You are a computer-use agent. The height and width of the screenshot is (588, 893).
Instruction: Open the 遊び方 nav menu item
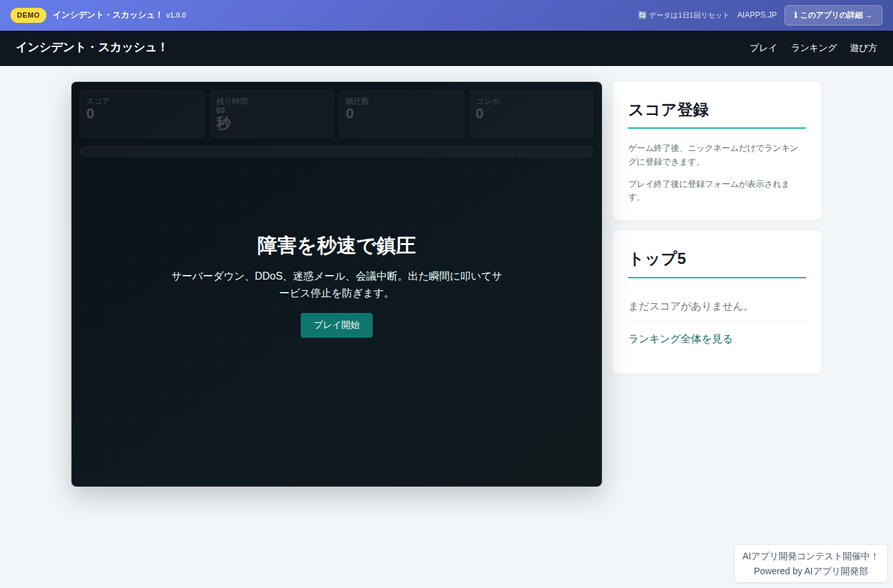click(863, 48)
